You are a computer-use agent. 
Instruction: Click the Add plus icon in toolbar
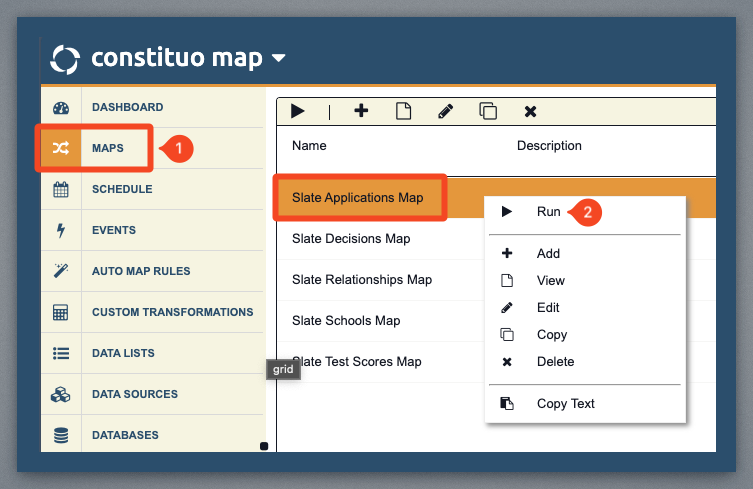pyautogui.click(x=361, y=111)
